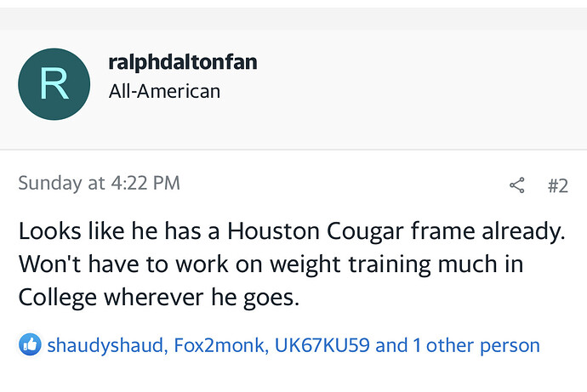Screen dimensions: 587x392
Task: View UK67KU59 in the likes list
Action: coord(322,345)
